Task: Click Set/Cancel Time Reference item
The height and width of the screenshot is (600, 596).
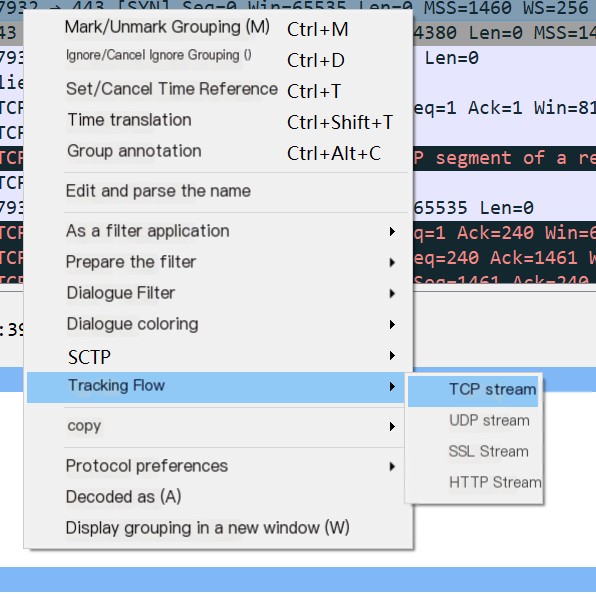Action: tap(217, 90)
